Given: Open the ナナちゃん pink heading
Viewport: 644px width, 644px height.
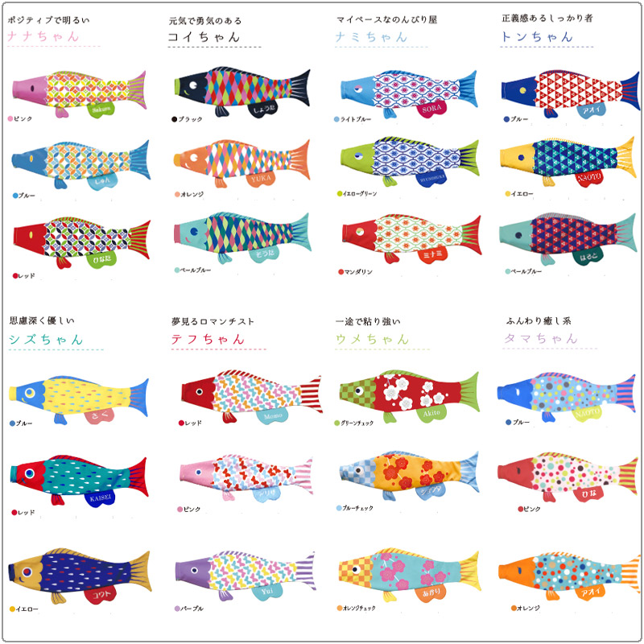Looking at the screenshot, I should 43,36.
